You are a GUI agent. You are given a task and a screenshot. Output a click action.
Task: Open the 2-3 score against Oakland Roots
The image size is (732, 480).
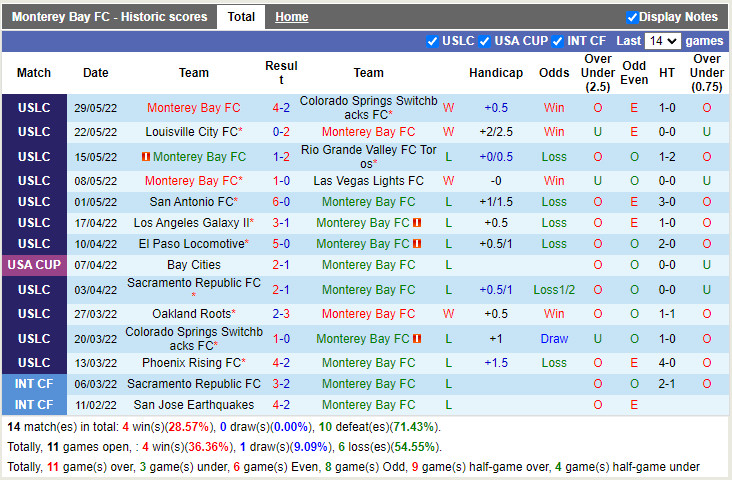[281, 314]
